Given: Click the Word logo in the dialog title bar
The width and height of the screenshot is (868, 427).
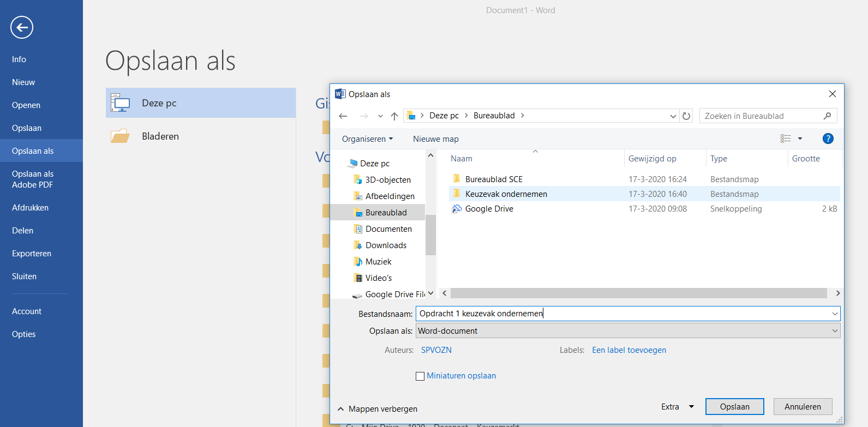Looking at the screenshot, I should click(340, 94).
